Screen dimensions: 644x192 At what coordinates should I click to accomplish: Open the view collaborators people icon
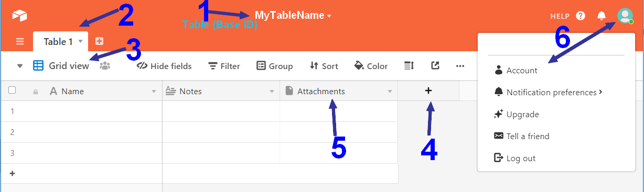[104, 65]
